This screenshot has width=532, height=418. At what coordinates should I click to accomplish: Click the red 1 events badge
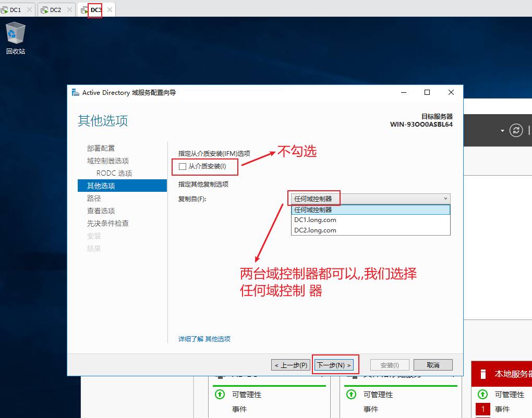pyautogui.click(x=483, y=409)
